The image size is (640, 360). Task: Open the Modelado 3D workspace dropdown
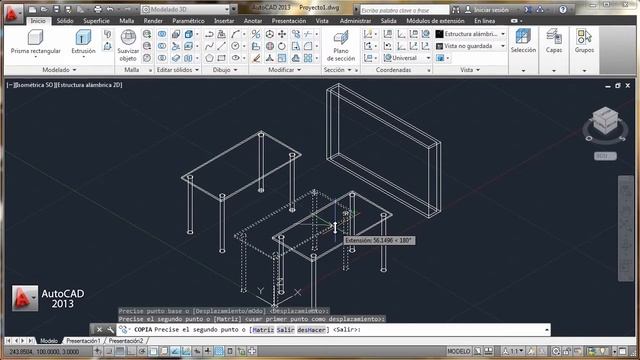pos(186,9)
